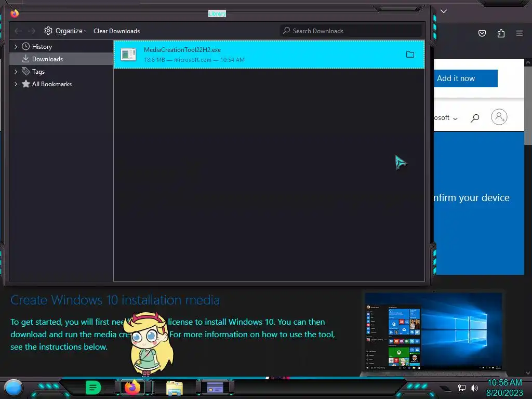Image resolution: width=532 pixels, height=399 pixels.
Task: Switch to Firefox in the taskbar
Action: (132, 387)
